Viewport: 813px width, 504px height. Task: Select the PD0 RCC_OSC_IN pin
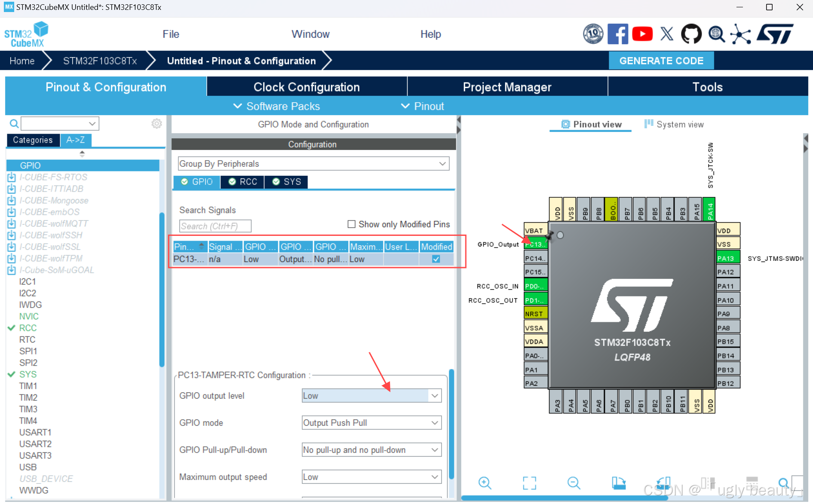point(536,286)
